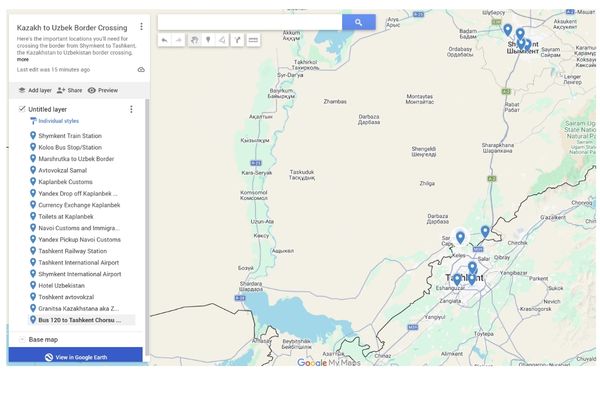Click the Kaplanbek Customs pin icon
This screenshot has height=400, width=600.
point(33,181)
